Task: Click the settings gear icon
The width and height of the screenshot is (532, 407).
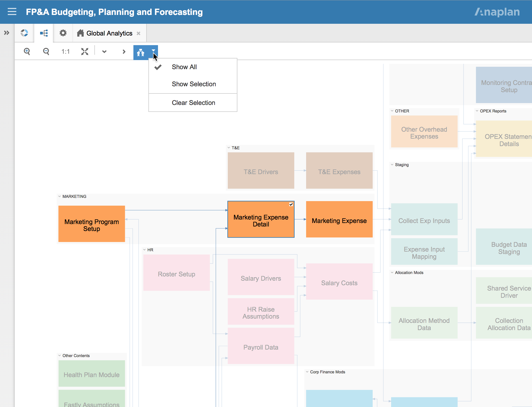Action: pyautogui.click(x=63, y=33)
